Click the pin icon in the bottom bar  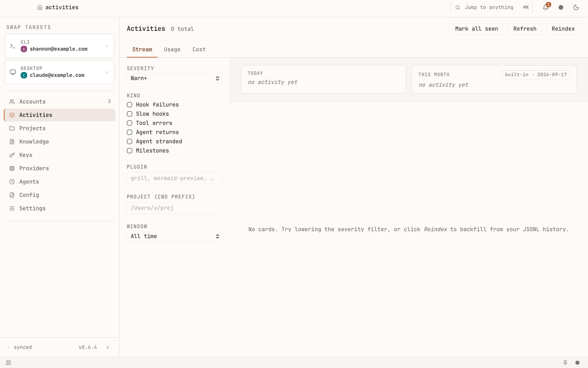(565, 363)
